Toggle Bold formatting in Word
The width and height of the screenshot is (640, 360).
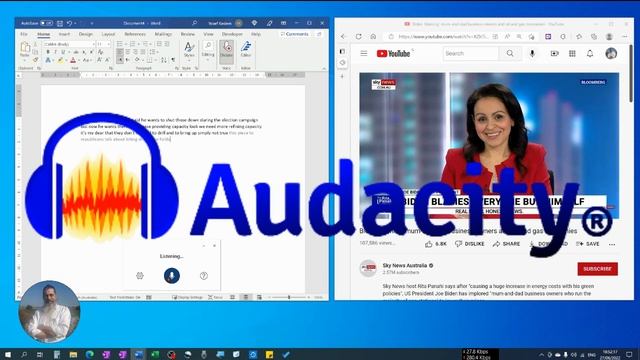(x=48, y=52)
